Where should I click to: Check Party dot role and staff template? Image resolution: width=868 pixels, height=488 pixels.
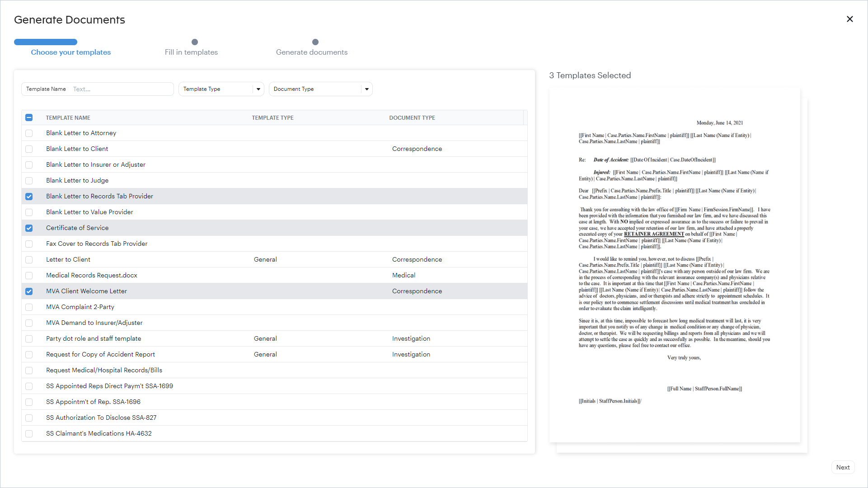click(x=29, y=339)
